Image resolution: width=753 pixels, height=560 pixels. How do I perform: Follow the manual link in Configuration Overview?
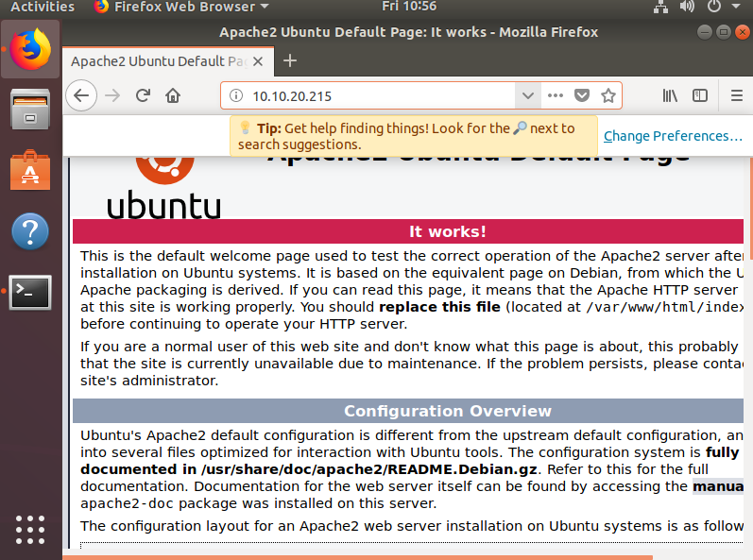(718, 486)
